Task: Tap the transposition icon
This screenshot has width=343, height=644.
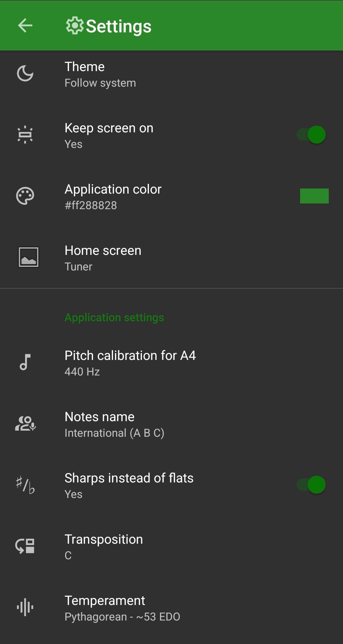Action: click(25, 546)
